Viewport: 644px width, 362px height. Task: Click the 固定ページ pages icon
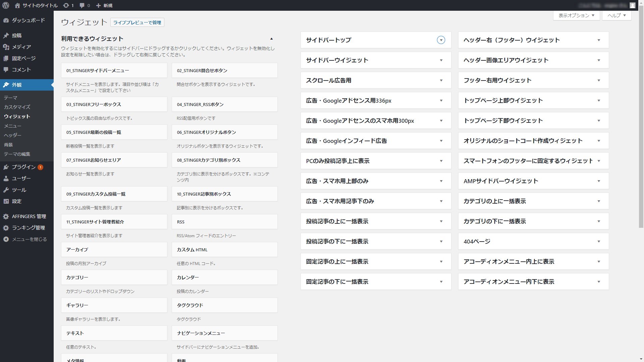[x=6, y=58]
